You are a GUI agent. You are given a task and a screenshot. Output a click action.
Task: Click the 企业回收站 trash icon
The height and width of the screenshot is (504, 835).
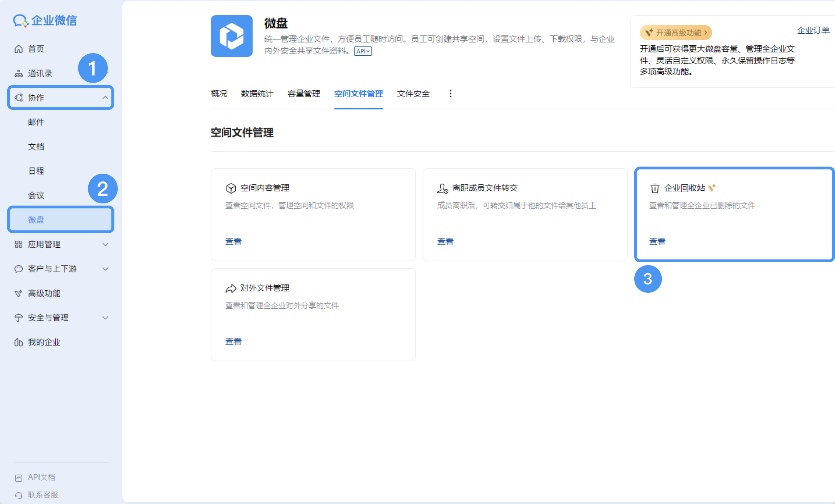coord(655,188)
